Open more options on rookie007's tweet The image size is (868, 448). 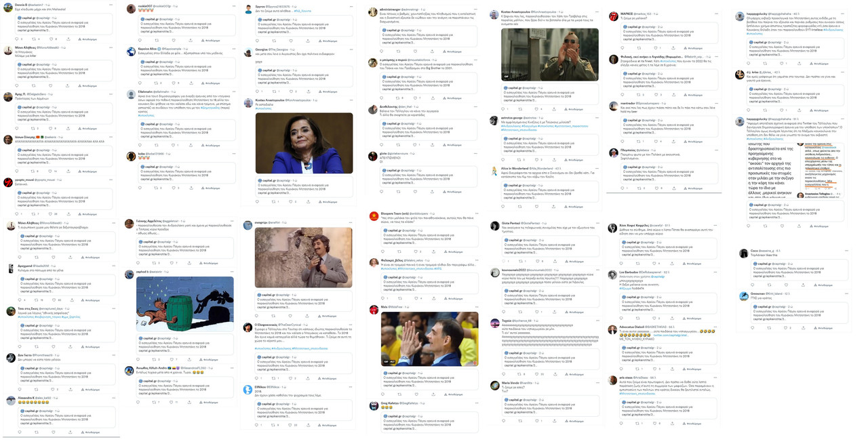(234, 6)
